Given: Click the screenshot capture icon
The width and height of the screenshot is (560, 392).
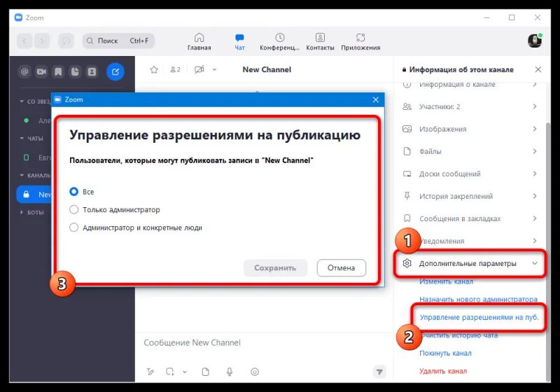Looking at the screenshot, I should pyautogui.click(x=169, y=372).
